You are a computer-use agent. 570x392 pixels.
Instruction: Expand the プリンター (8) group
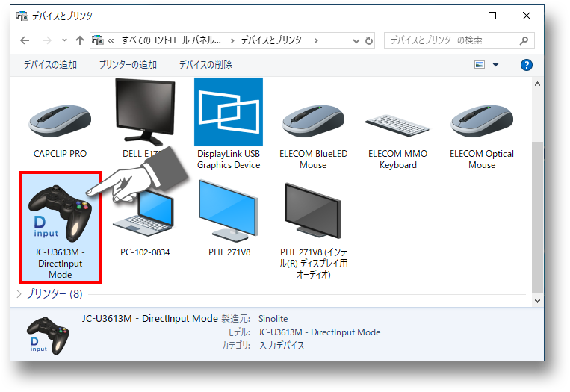point(19,294)
